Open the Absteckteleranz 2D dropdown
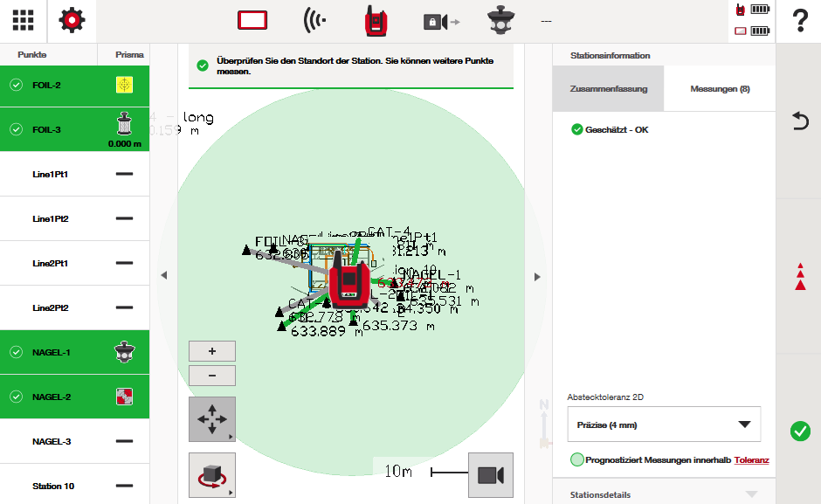The width and height of the screenshot is (821, 504). (x=664, y=425)
